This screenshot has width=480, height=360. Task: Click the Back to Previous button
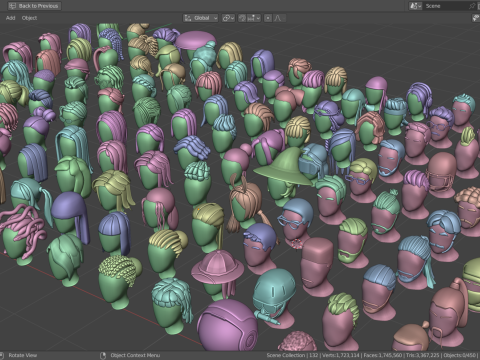pos(34,6)
